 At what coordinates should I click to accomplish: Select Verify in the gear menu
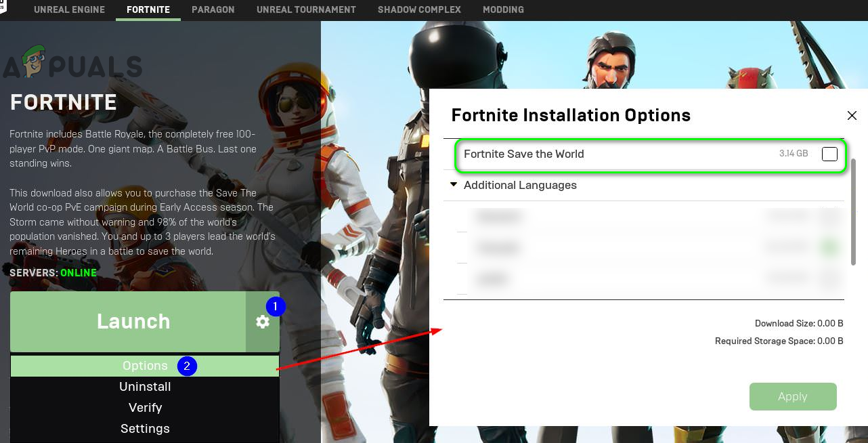coord(145,408)
